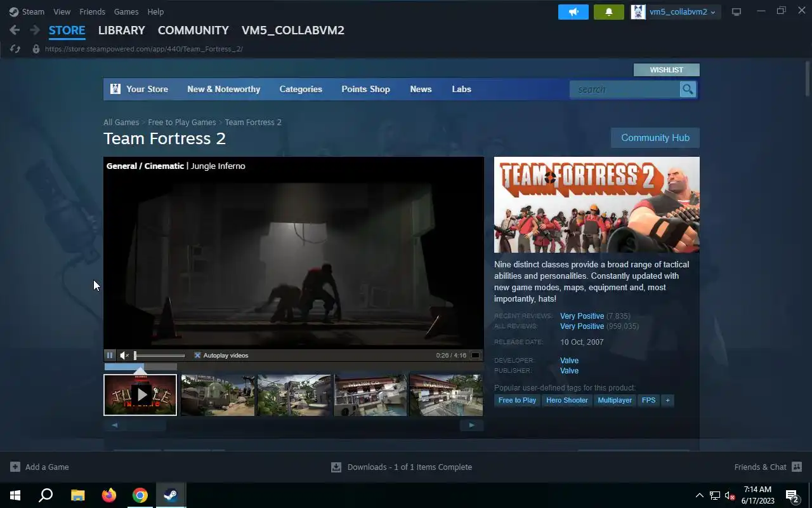Viewport: 812px width, 508px height.
Task: Adjust the video volume slider
Action: (159, 356)
